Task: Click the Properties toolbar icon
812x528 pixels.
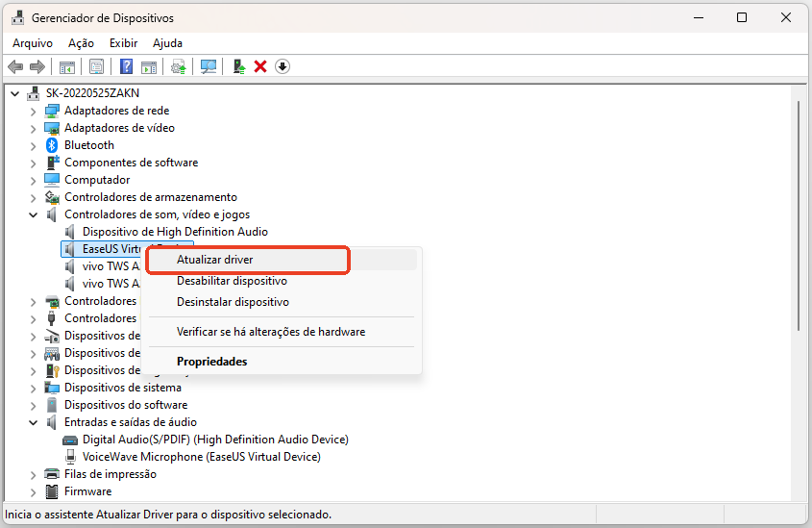Action: pos(96,66)
